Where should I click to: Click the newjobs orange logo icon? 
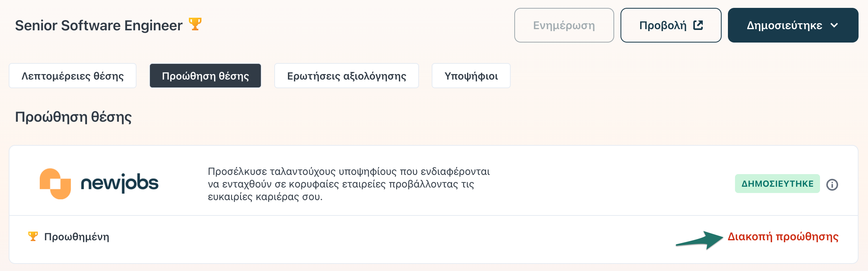55,184
